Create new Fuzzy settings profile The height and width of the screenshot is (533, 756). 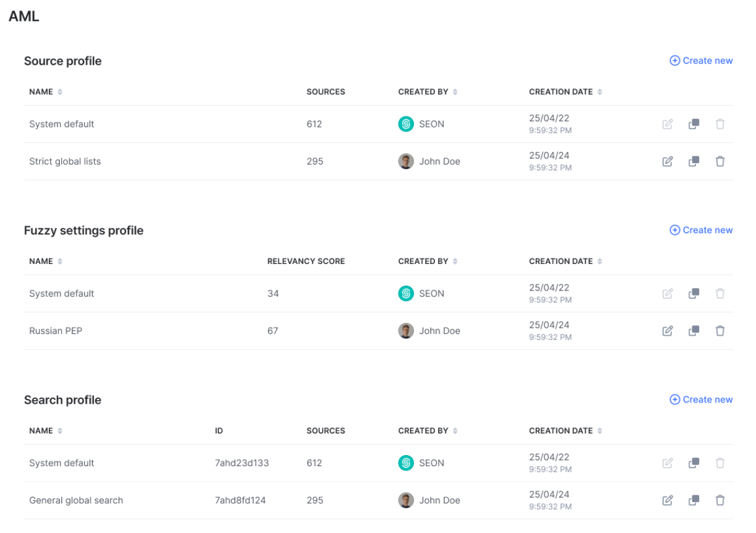click(x=701, y=230)
